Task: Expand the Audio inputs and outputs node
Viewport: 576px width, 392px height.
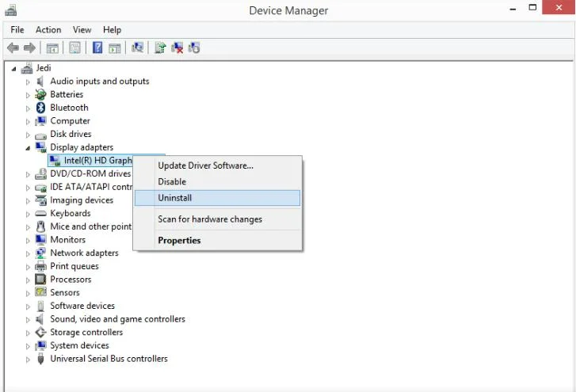Action: point(28,82)
